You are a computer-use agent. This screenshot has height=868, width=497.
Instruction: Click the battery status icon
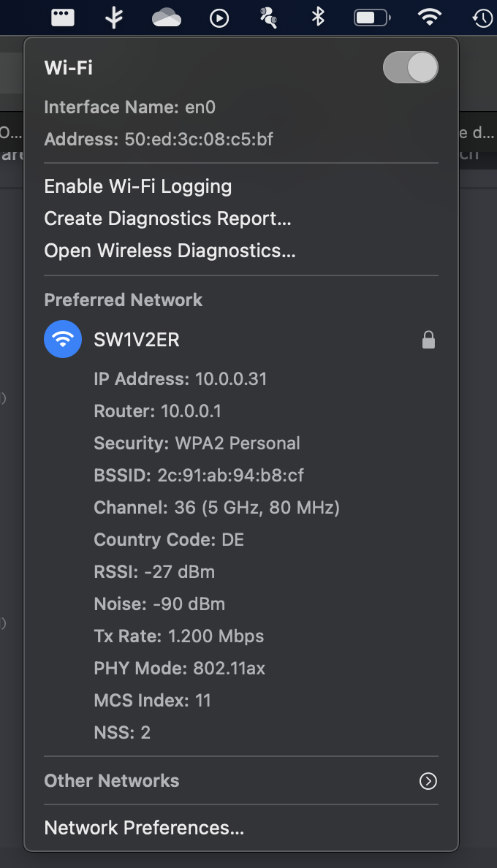pos(372,17)
